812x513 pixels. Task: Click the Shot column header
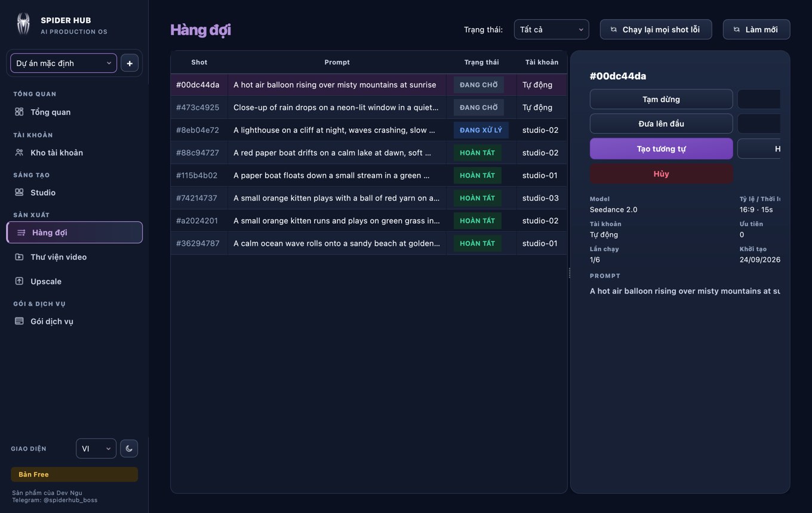point(199,62)
